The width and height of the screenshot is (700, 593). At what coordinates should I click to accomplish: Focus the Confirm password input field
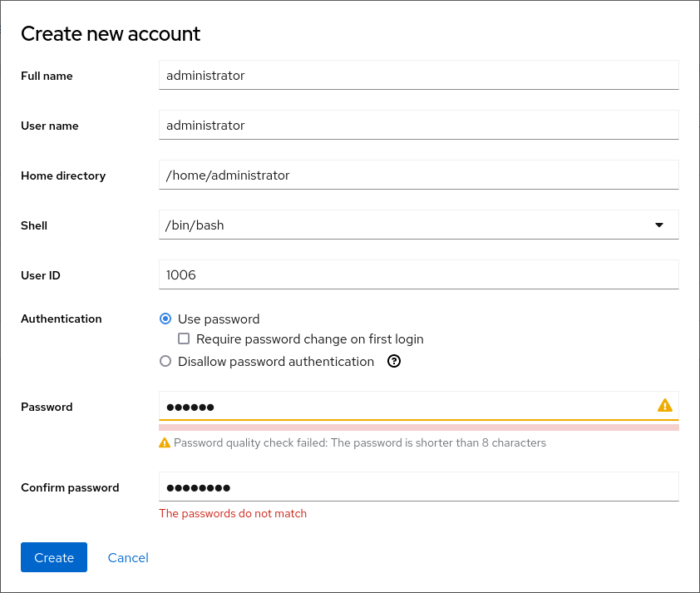(x=418, y=487)
